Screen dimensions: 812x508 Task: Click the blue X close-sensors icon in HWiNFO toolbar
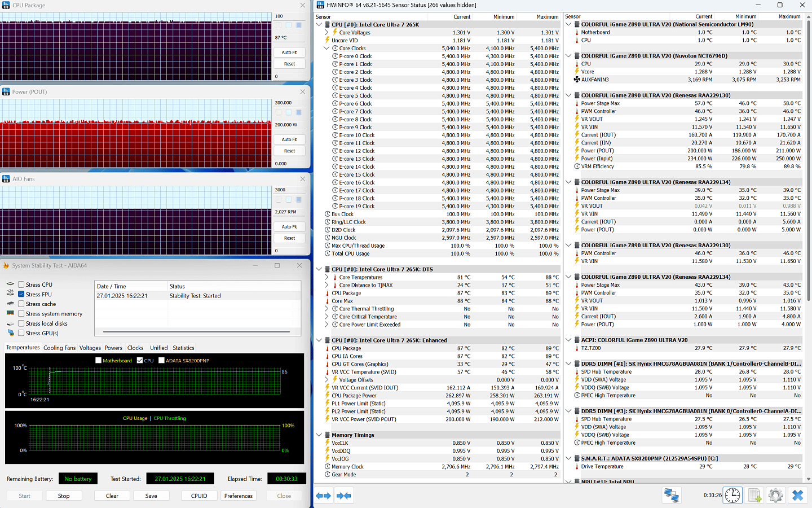(x=797, y=496)
